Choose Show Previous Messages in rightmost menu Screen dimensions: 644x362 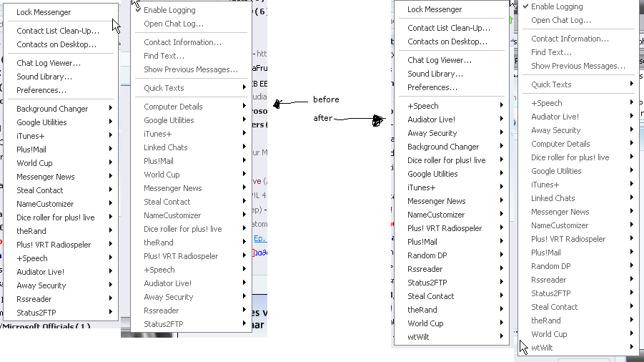pos(578,66)
